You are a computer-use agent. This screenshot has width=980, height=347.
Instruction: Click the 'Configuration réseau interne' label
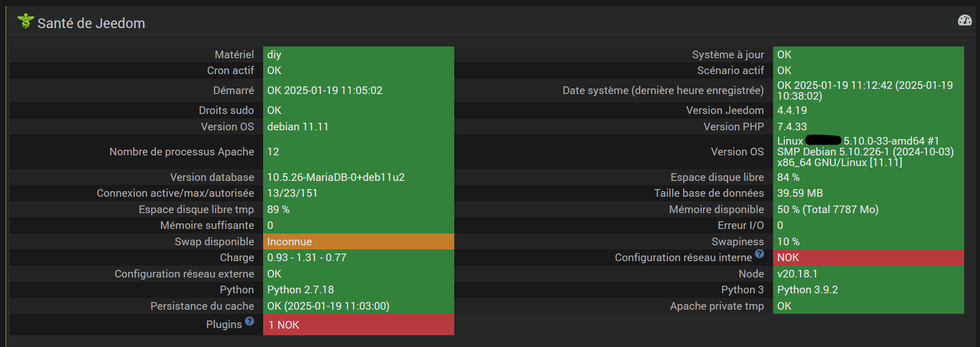(683, 258)
